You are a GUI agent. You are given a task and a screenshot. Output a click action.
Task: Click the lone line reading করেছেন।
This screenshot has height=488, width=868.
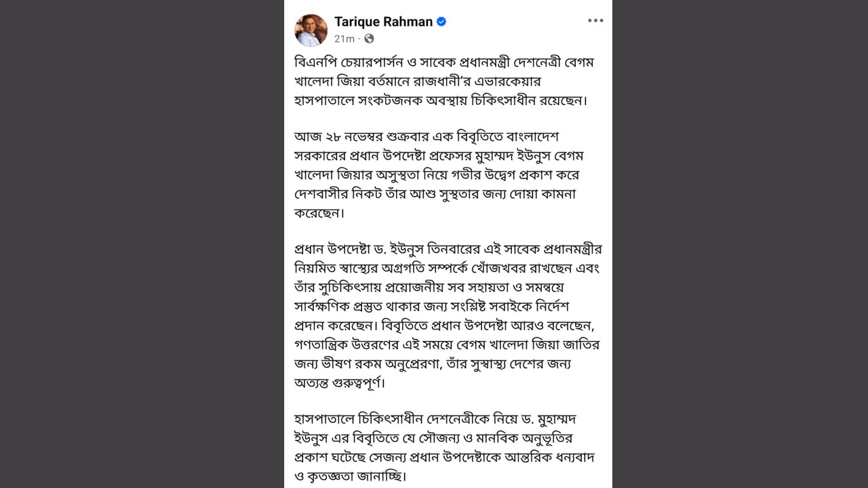coord(319,213)
